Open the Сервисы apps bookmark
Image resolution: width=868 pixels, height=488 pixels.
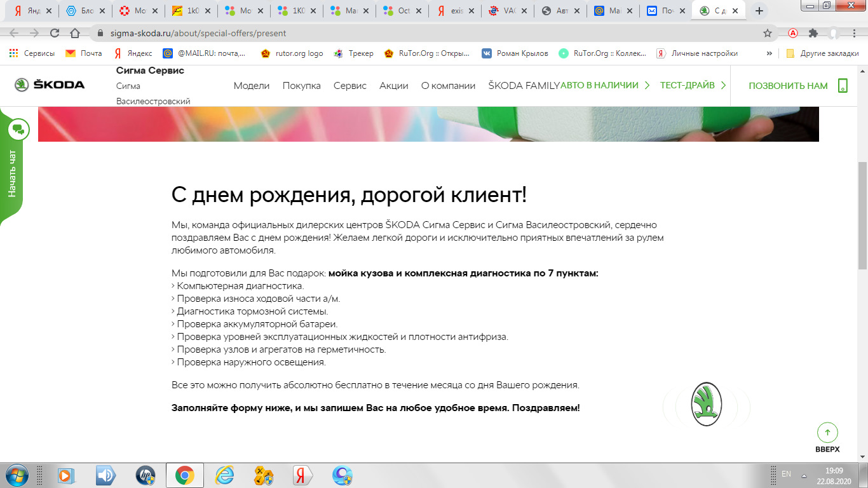point(31,53)
